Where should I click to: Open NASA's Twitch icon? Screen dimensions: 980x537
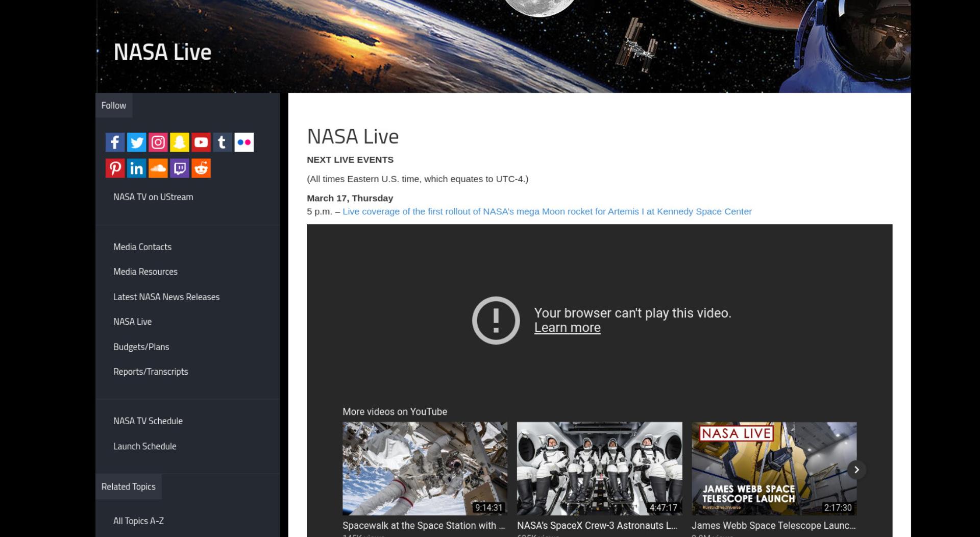(180, 168)
